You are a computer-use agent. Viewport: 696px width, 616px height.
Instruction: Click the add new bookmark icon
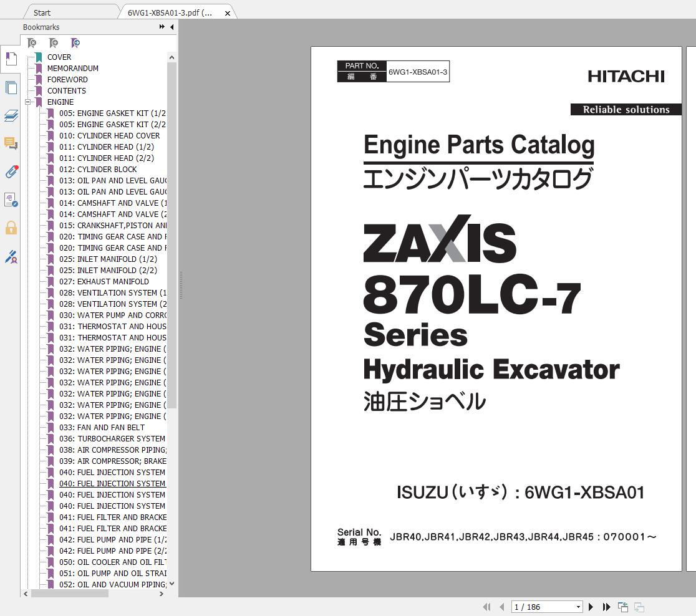coord(54,43)
